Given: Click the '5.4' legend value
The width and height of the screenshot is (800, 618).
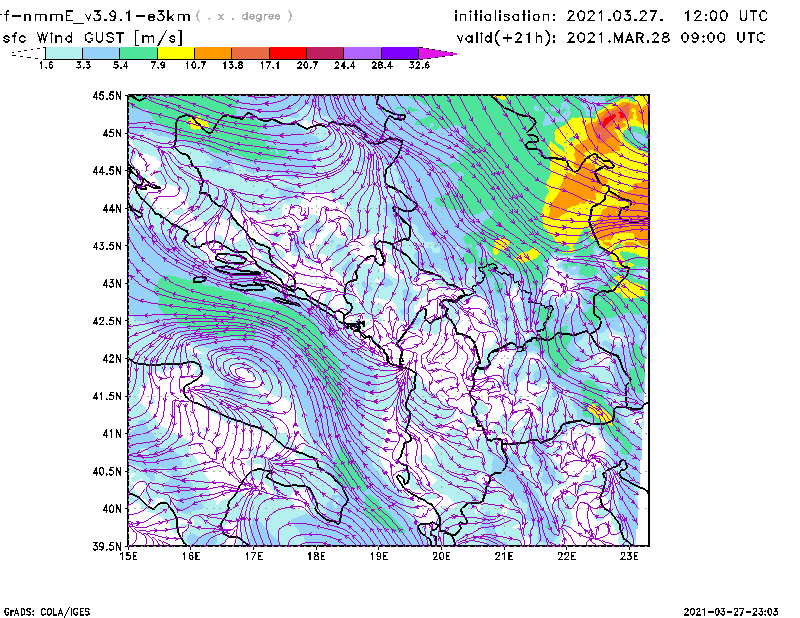Looking at the screenshot, I should (120, 65).
